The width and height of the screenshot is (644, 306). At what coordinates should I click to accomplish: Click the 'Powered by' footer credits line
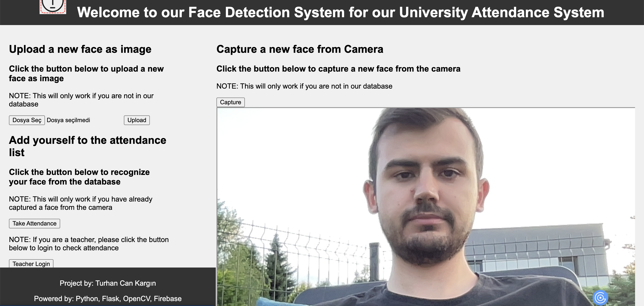point(108,298)
